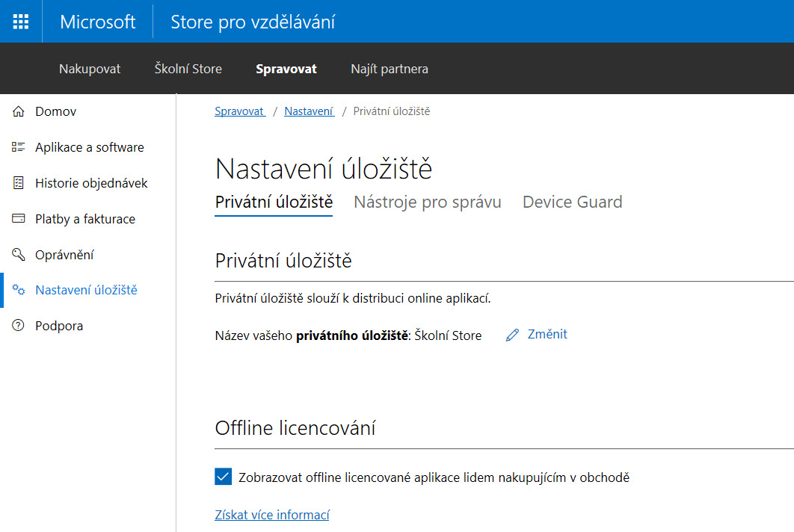Click the Microsoft logo text

[98, 22]
